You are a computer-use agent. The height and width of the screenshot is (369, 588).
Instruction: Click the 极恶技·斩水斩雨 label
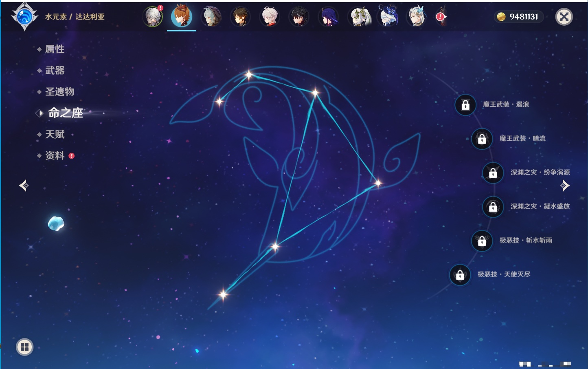(526, 240)
